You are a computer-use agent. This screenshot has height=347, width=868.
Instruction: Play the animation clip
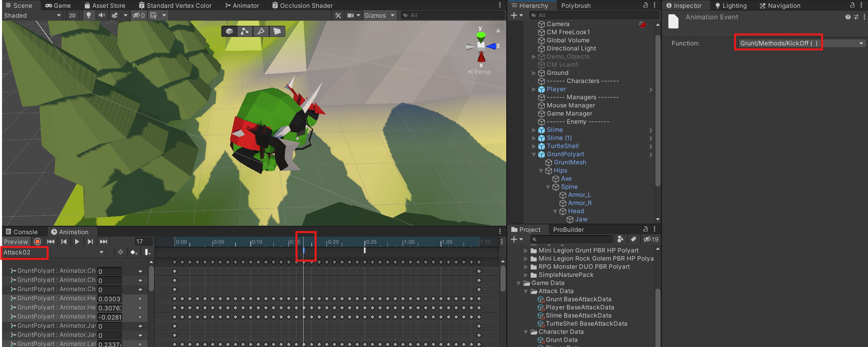point(77,242)
